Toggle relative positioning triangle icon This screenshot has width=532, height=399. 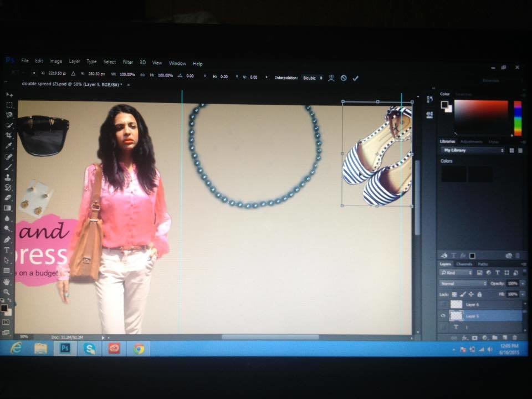[x=73, y=73]
